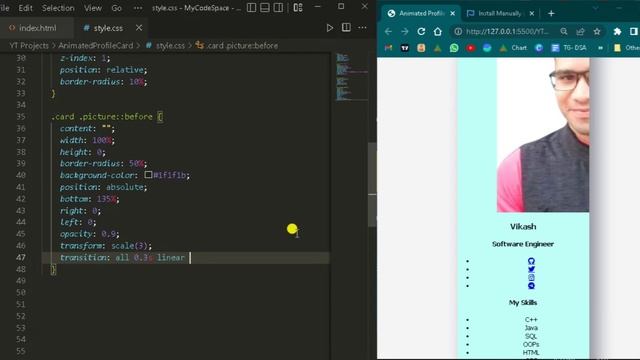Open Gmail bookmark icon
This screenshot has height=360, width=640.
(x=388, y=48)
